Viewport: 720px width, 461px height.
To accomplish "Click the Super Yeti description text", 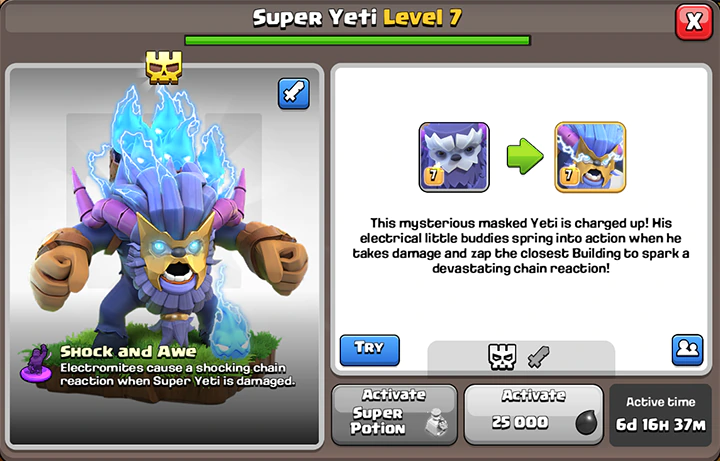I will point(521,246).
